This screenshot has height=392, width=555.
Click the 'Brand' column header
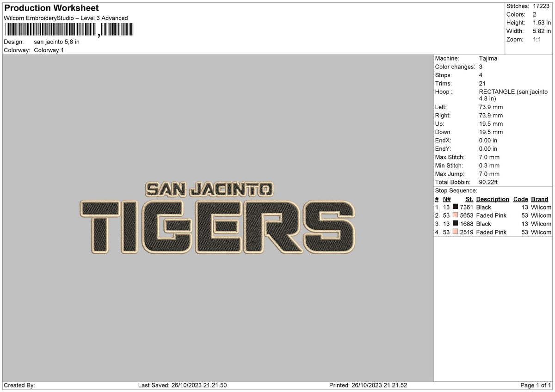pos(540,199)
